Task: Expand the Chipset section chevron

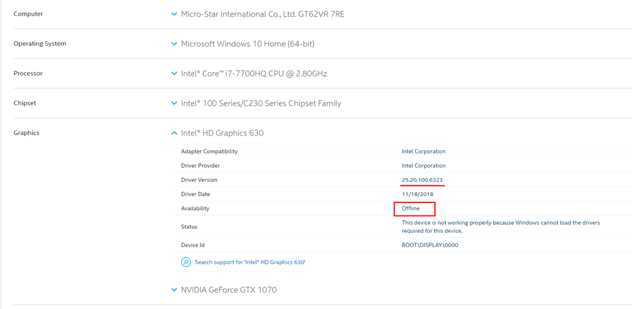Action: (174, 103)
